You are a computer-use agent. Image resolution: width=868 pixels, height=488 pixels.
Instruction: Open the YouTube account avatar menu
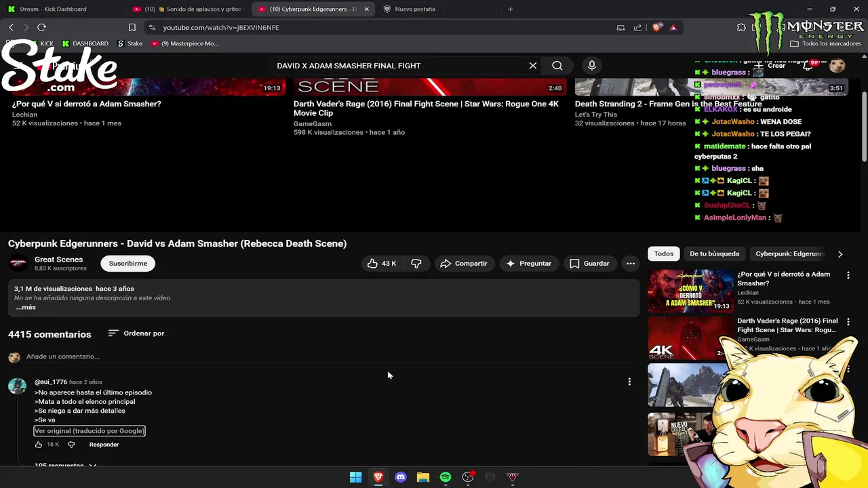[837, 66]
